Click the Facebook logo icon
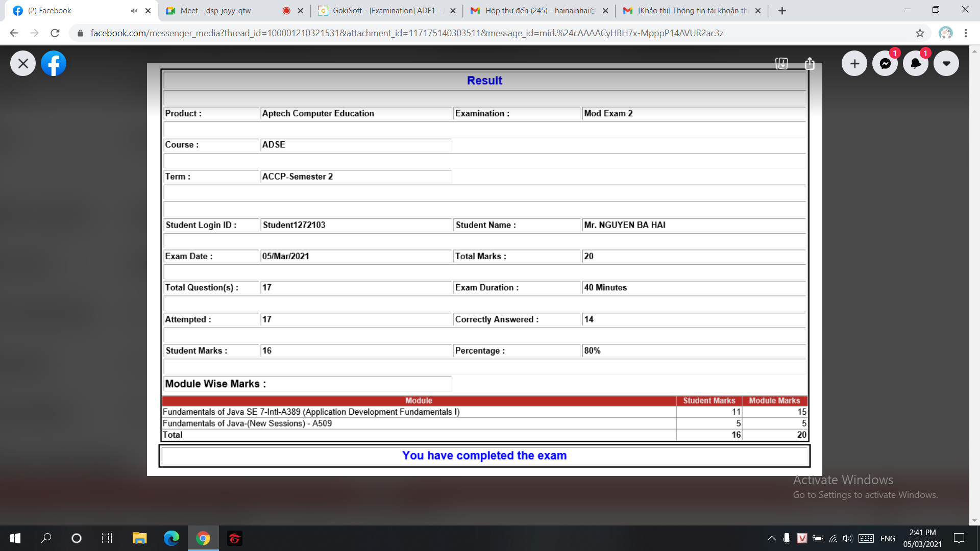The width and height of the screenshot is (980, 551). pos(54,64)
